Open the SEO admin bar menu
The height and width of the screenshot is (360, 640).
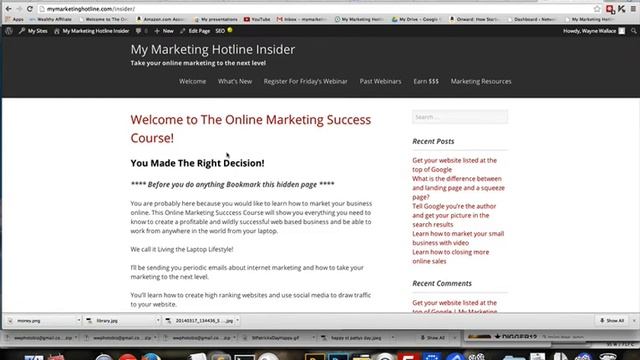tap(224, 31)
